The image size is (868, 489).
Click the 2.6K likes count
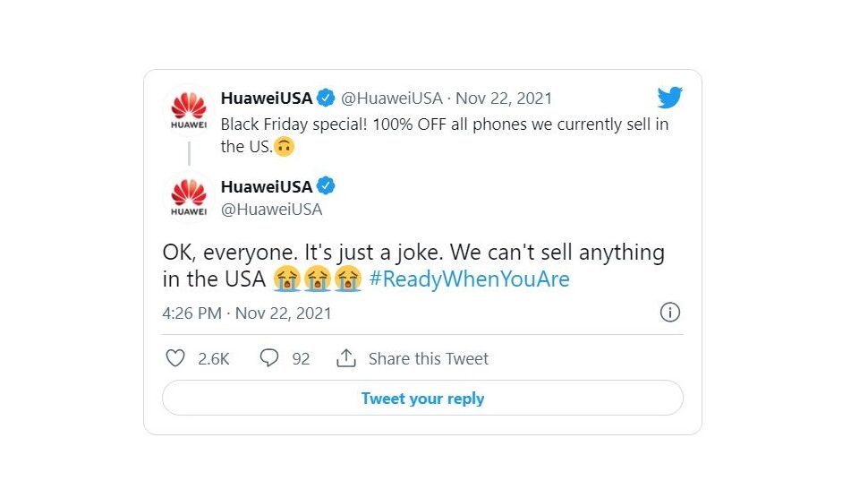[x=214, y=358]
